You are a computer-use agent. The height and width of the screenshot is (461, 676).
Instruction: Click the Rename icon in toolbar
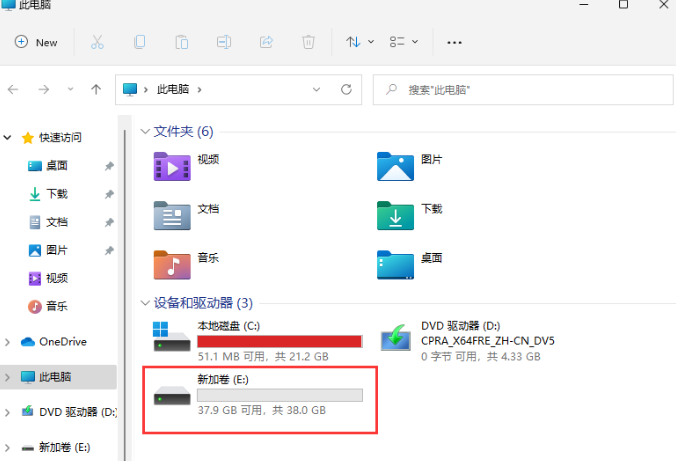coord(225,42)
